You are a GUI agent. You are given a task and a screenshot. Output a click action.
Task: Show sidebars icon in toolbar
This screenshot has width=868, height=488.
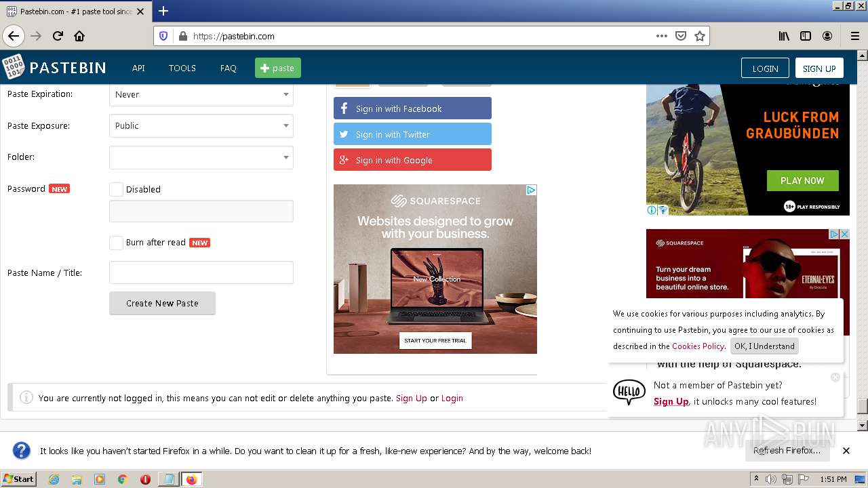coord(806,36)
